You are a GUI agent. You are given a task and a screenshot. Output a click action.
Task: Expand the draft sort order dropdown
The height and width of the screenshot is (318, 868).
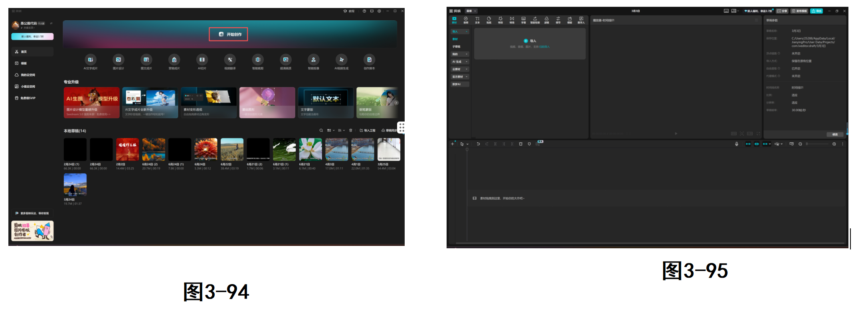tap(341, 130)
